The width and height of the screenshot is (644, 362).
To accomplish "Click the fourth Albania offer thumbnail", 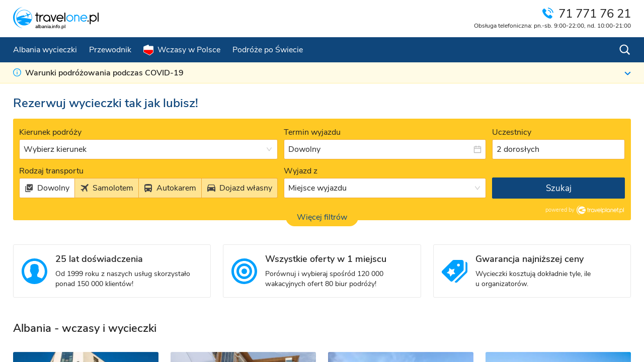I will (x=558, y=357).
